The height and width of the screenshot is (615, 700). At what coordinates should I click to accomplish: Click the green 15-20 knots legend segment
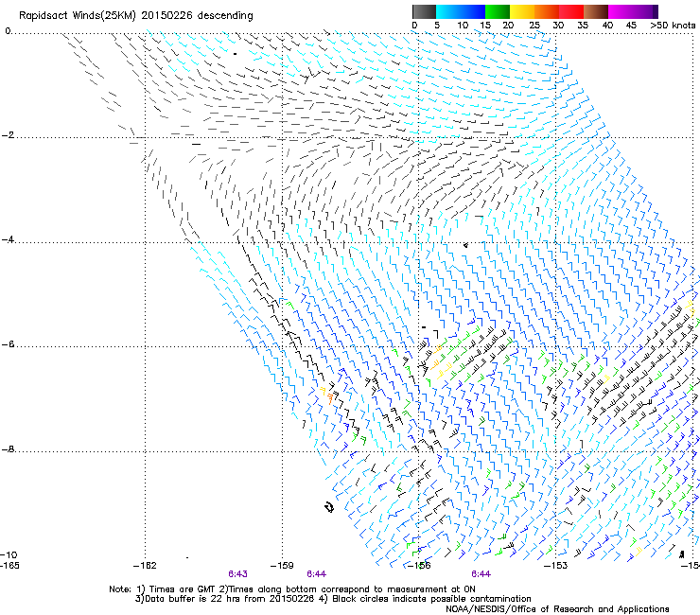pos(498,11)
